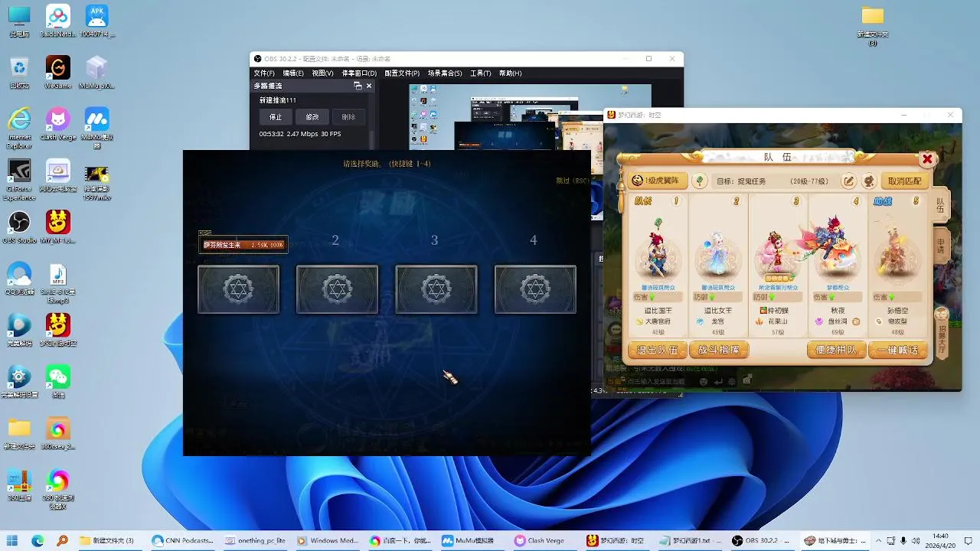980x551 pixels.
Task: Select reward card number 3
Action: 436,289
